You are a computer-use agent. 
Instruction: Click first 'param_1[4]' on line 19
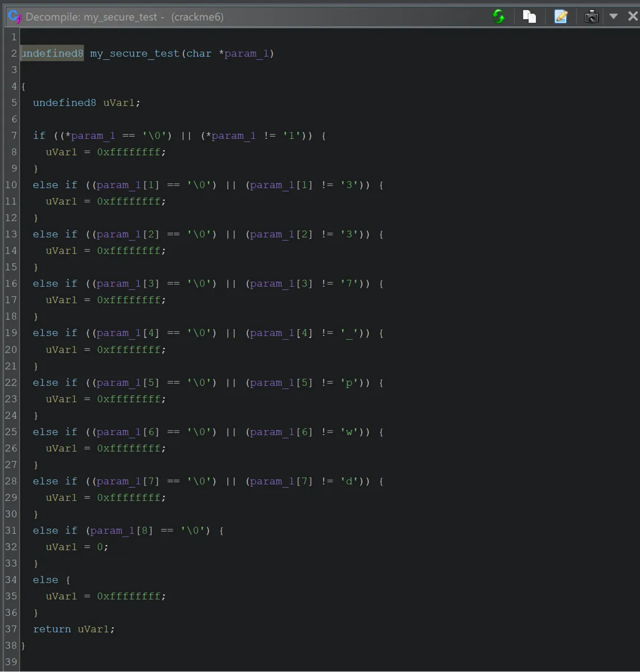(128, 333)
